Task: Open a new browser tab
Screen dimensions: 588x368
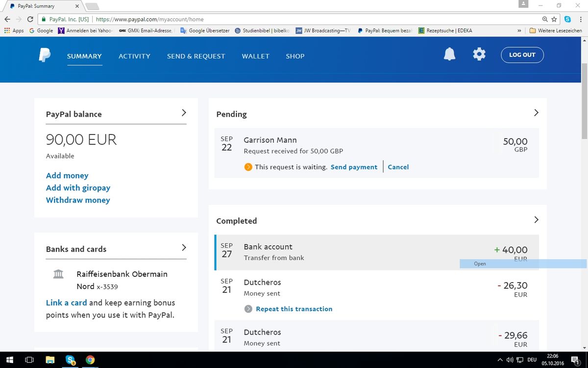Action: tap(92, 6)
